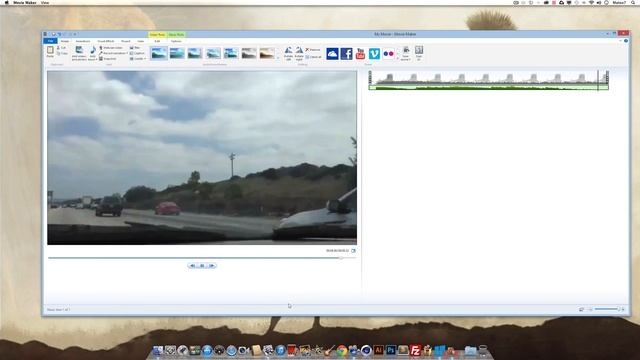The image size is (640, 360).
Task: Apply the third AutoMovie theme thumbnail
Action: pos(195,53)
